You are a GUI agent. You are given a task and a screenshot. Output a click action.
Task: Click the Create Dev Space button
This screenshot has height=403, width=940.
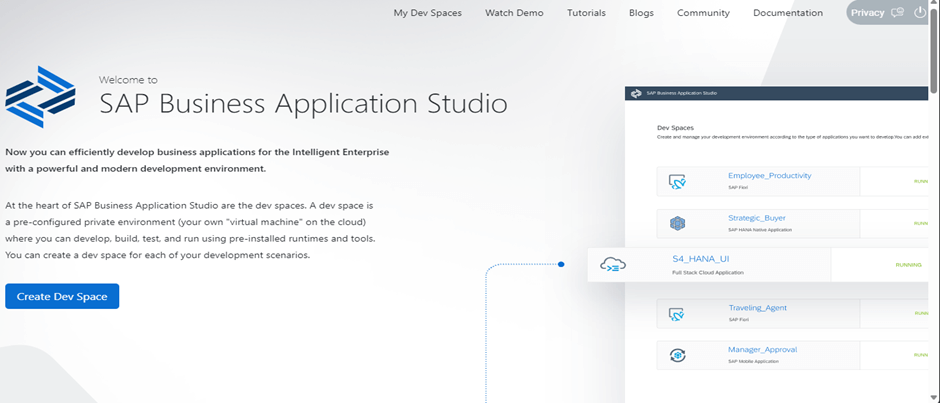(62, 296)
